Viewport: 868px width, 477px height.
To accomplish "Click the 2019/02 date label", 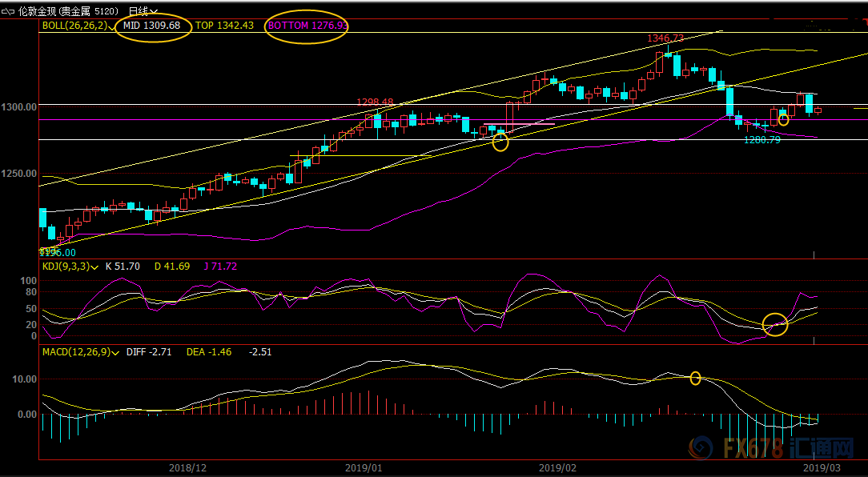I will pos(557,467).
